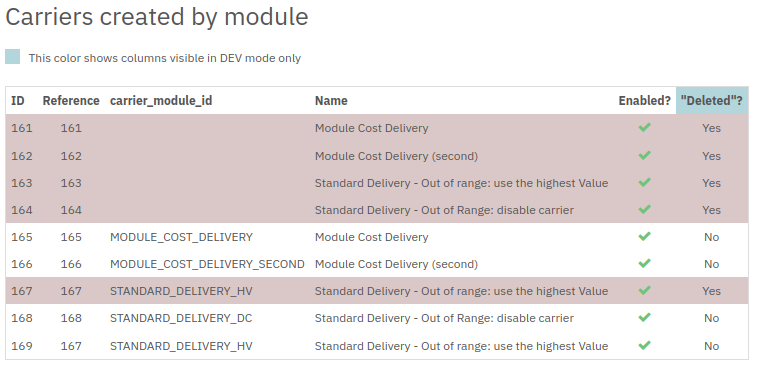Click the ID column header
757x368 pixels.
tap(17, 100)
